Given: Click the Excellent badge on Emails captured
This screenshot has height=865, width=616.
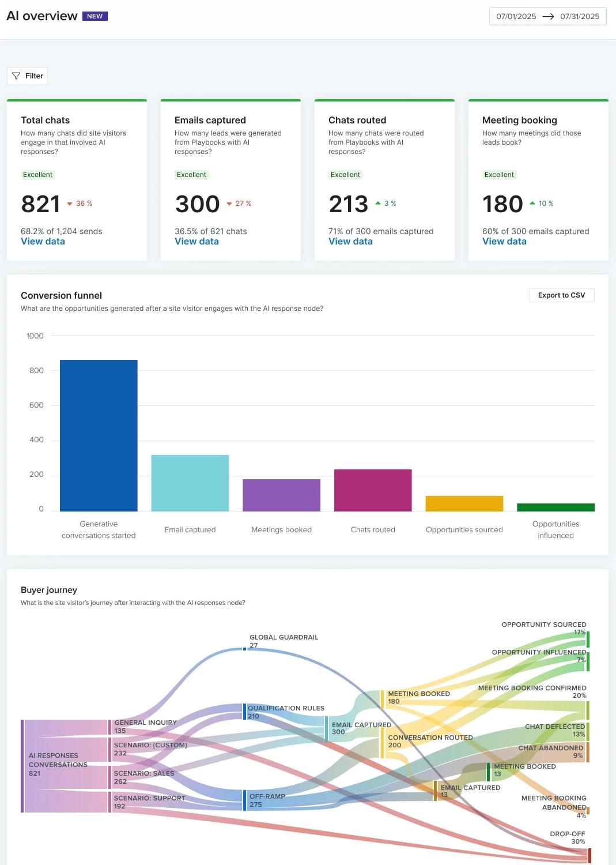Looking at the screenshot, I should click(191, 175).
